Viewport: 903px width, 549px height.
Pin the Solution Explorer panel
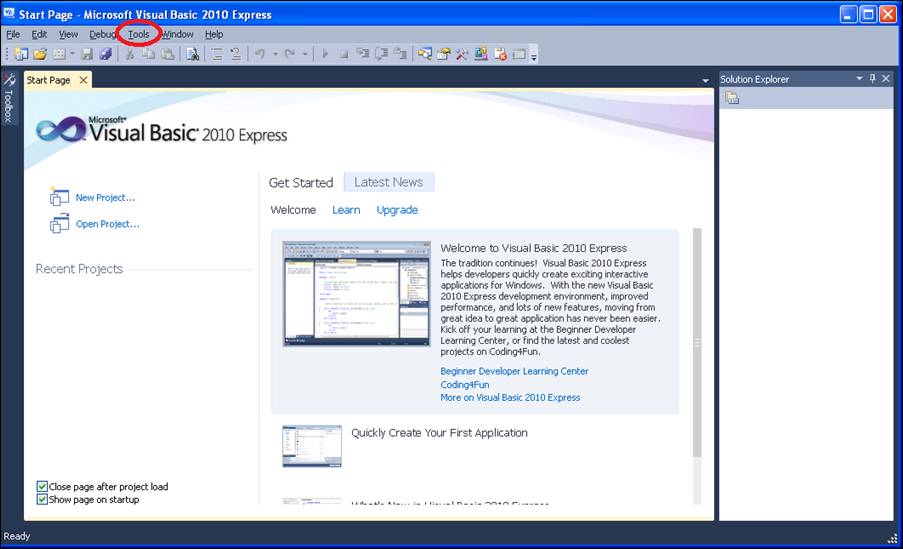click(872, 79)
